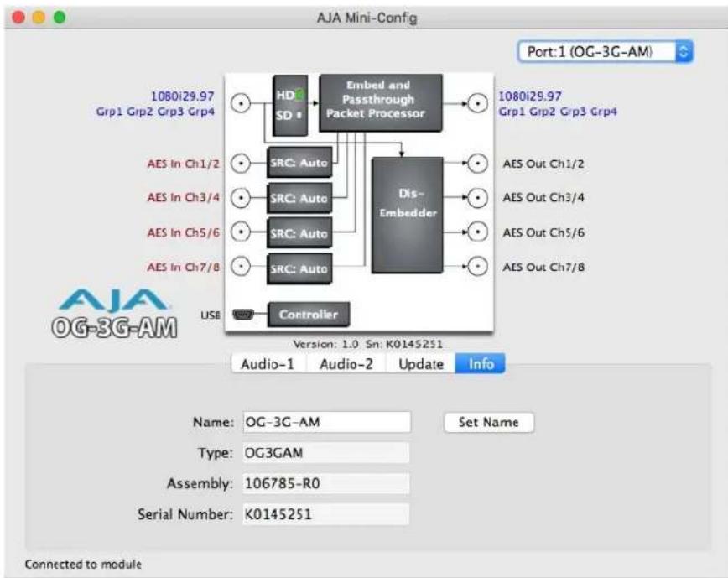The width and height of the screenshot is (728, 578).
Task: Click the HD/SD indicator block
Action: click(x=290, y=106)
